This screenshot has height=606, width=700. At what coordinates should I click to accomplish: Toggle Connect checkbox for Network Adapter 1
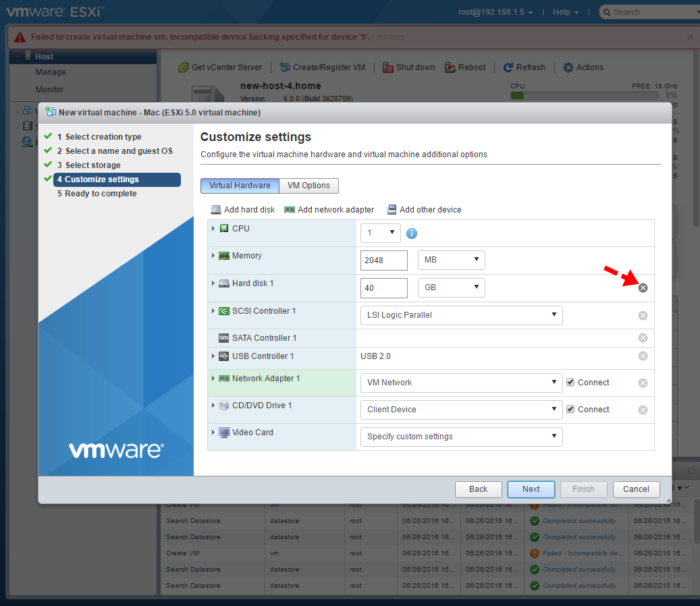pos(570,382)
